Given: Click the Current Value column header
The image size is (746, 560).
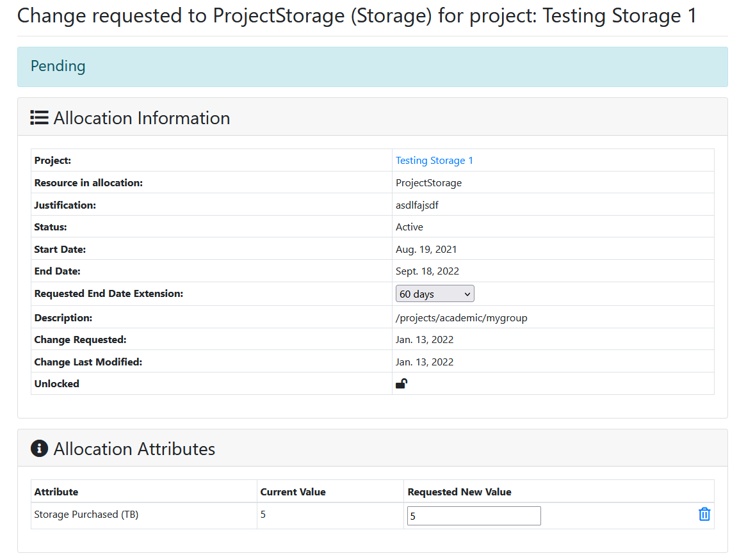Looking at the screenshot, I should [293, 492].
